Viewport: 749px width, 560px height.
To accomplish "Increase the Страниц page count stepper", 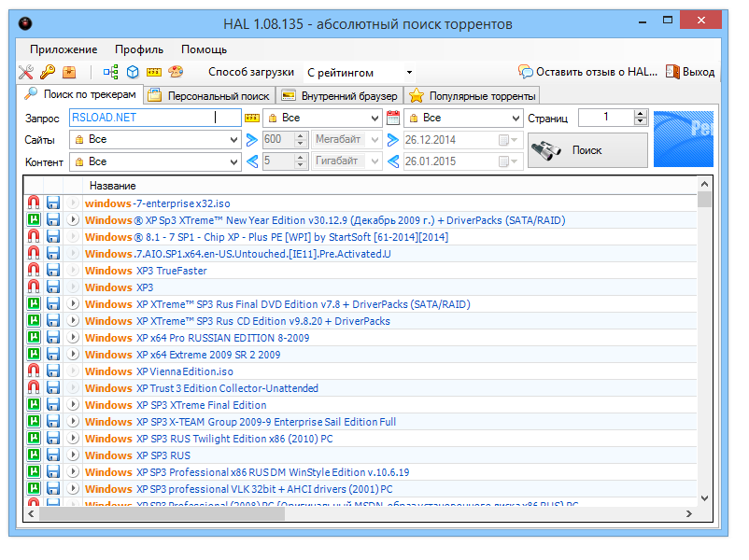I will 640,114.
